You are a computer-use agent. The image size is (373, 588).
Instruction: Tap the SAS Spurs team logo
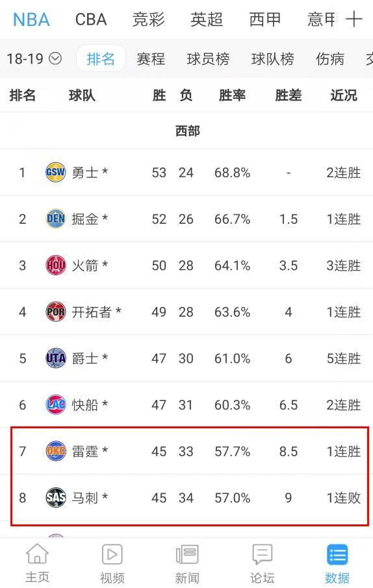56,498
